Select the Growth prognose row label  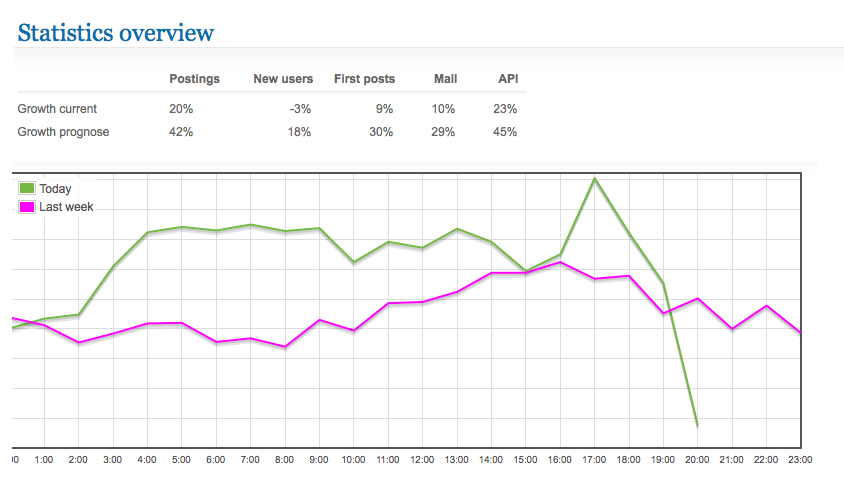pos(63,131)
